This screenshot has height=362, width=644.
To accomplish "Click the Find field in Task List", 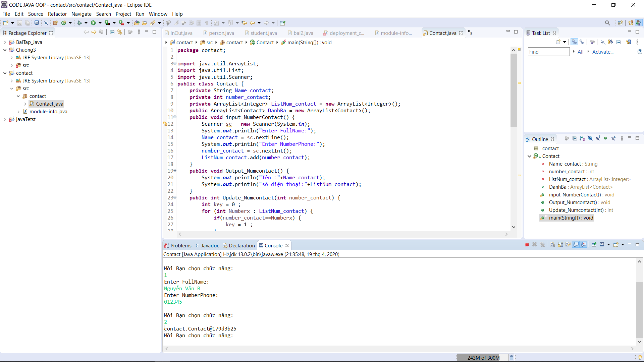I will [x=548, y=52].
